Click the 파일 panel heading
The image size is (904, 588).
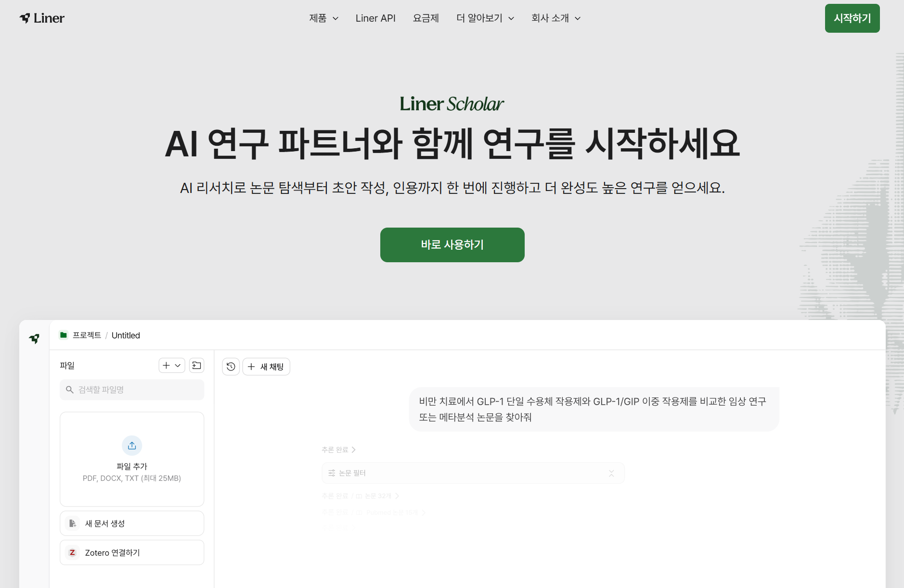(x=67, y=366)
